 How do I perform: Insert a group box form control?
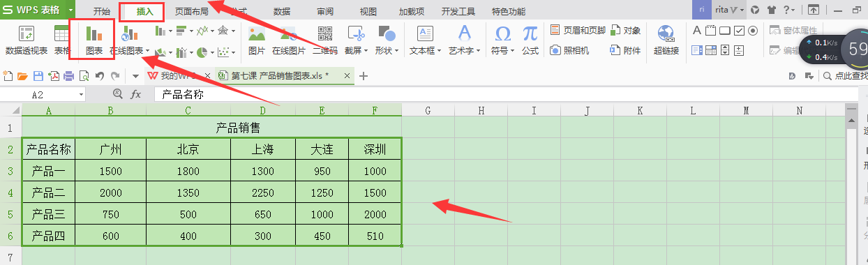[x=711, y=30]
